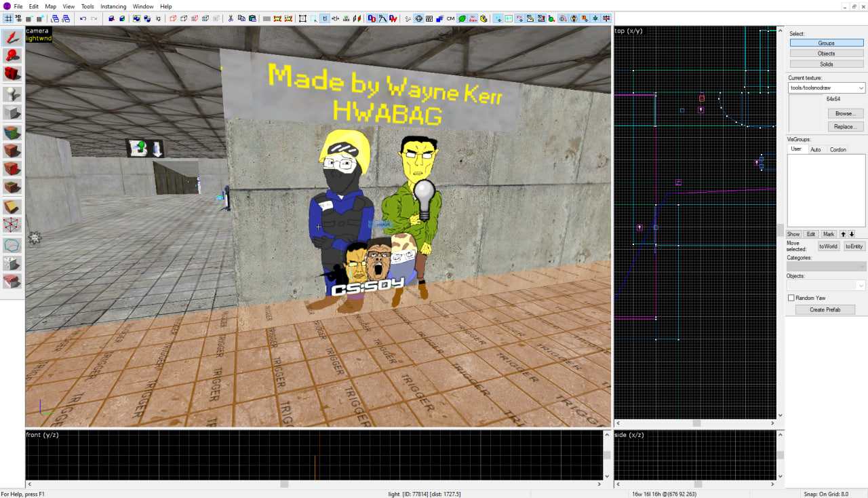Choose Objects selection mode
868x498 pixels.
coord(826,54)
